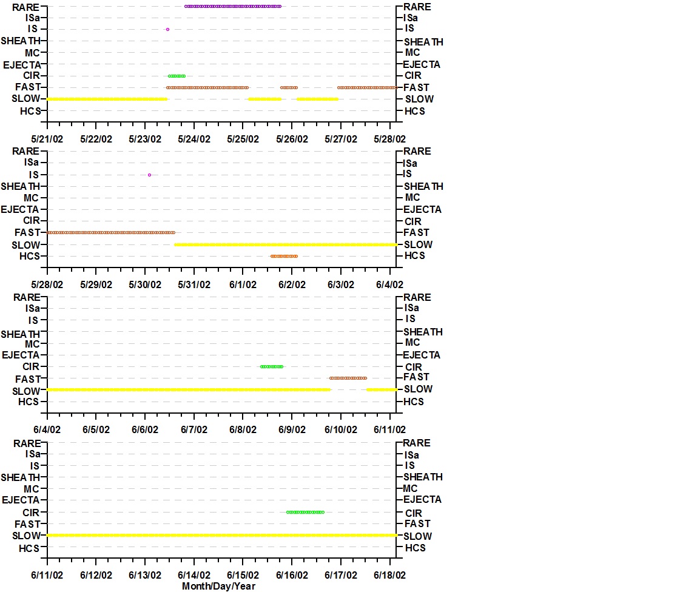Screen dimensions: 700x592
Task: Select the yellow SLOW segment after 5/25/02
Action: 264,99
